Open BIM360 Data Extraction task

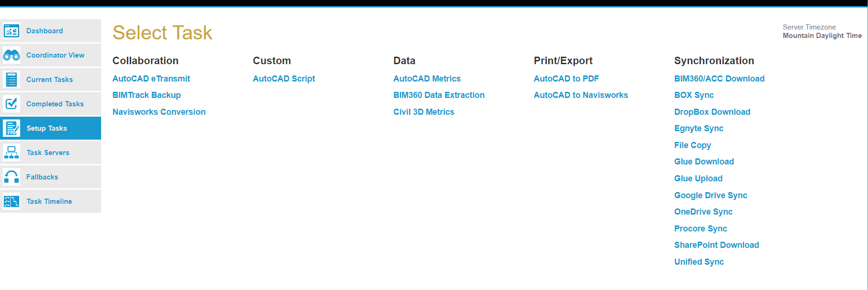coord(439,95)
